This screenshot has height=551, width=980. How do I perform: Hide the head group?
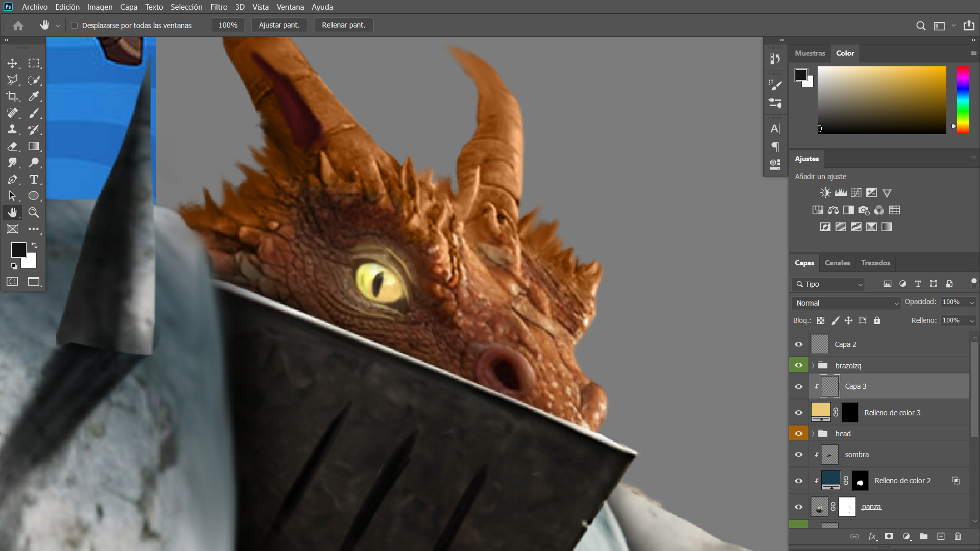pyautogui.click(x=799, y=434)
